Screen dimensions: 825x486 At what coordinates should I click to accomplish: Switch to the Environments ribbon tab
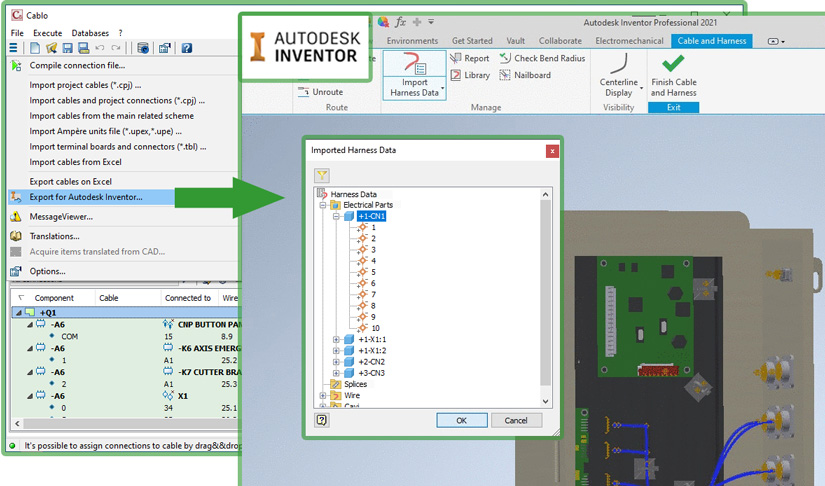pos(412,40)
